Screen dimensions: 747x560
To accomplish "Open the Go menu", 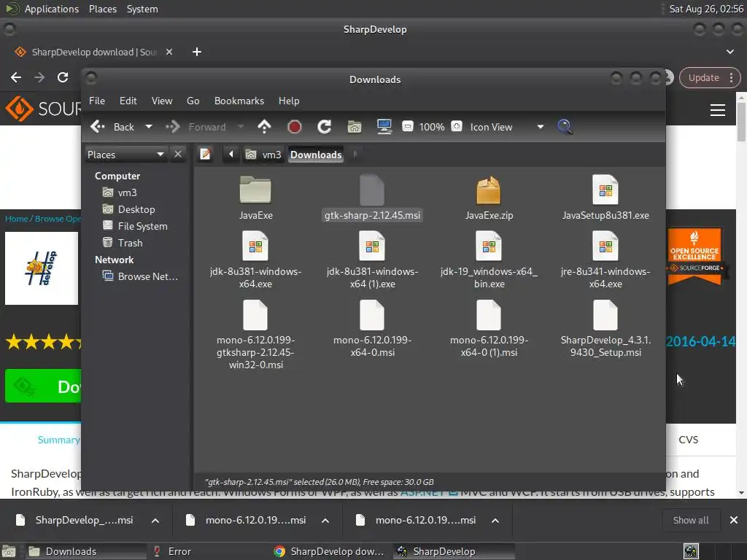I will [193, 101].
